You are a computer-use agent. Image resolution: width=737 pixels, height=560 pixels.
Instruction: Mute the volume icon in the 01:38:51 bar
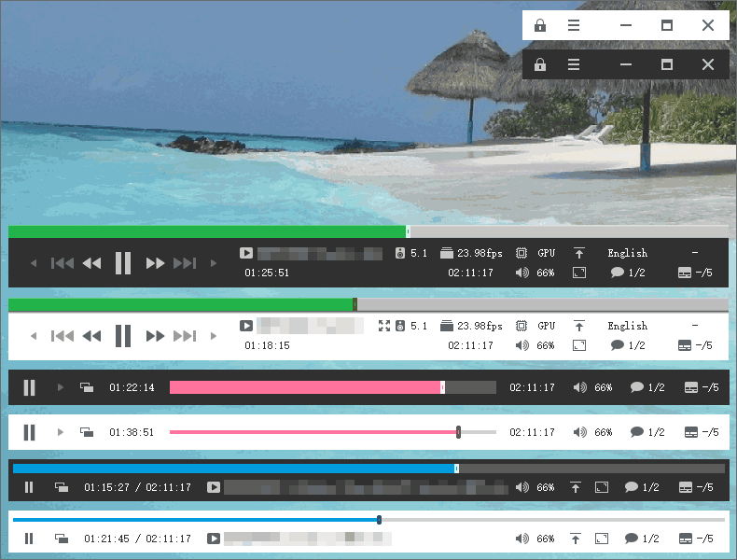coord(580,432)
